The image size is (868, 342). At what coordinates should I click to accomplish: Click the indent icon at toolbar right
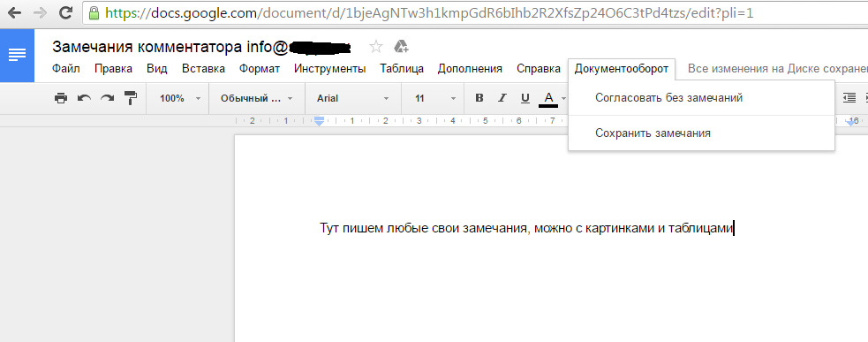[x=849, y=98]
